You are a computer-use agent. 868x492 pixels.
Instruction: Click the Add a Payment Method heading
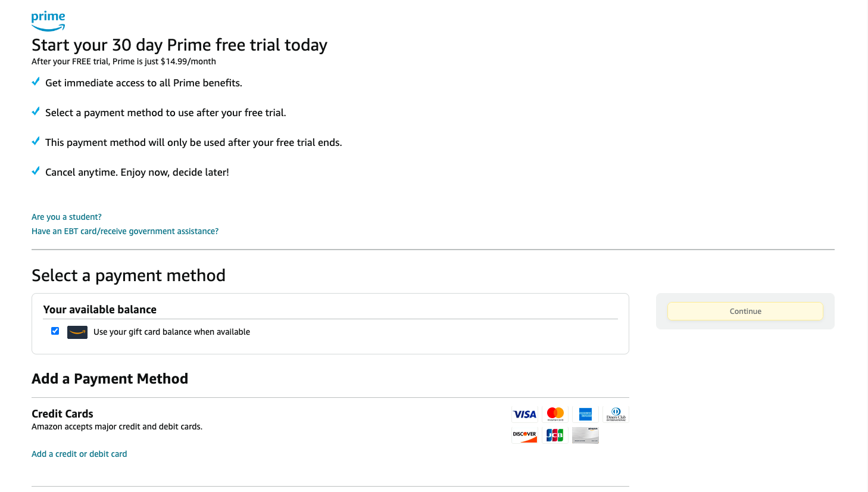[110, 378]
